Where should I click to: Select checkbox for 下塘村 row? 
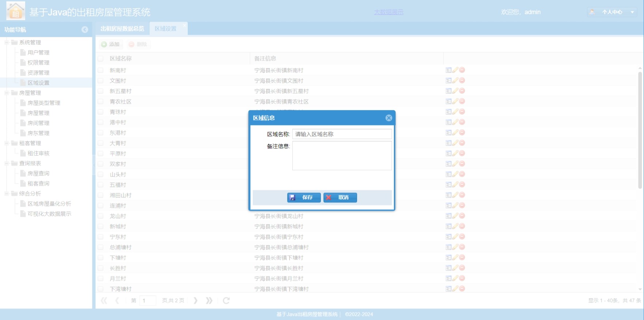(x=100, y=258)
